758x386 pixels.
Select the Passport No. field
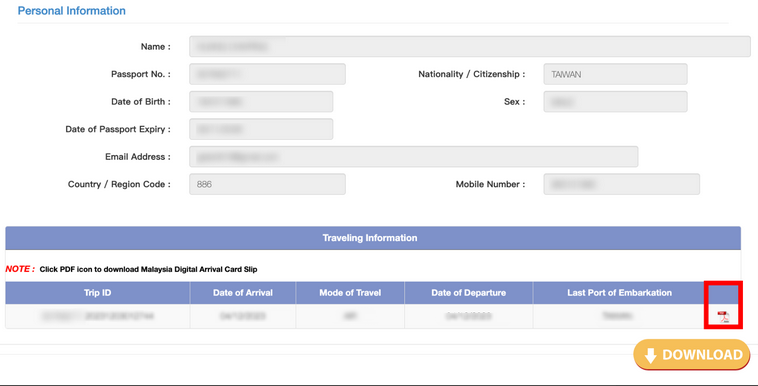tap(267, 74)
